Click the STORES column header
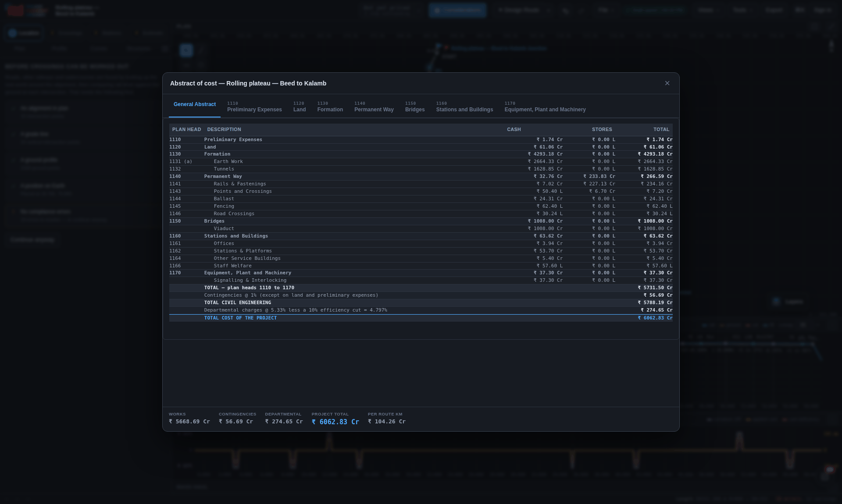842x504 pixels. 602,130
